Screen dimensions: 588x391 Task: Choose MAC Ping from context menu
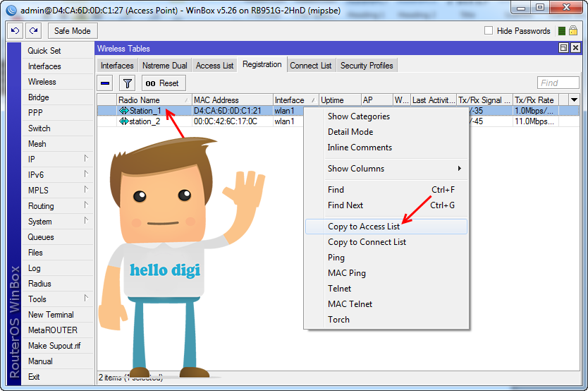pyautogui.click(x=386, y=273)
